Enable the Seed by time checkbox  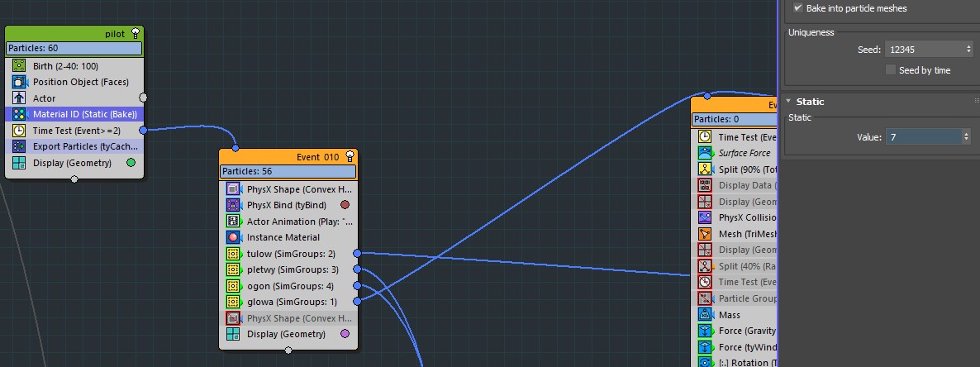click(891, 70)
